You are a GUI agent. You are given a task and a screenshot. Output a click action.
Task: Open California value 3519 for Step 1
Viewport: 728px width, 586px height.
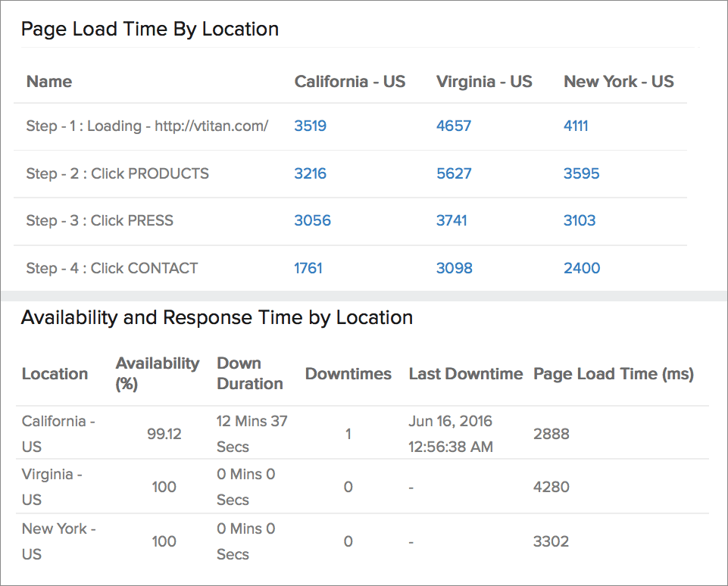(x=310, y=126)
